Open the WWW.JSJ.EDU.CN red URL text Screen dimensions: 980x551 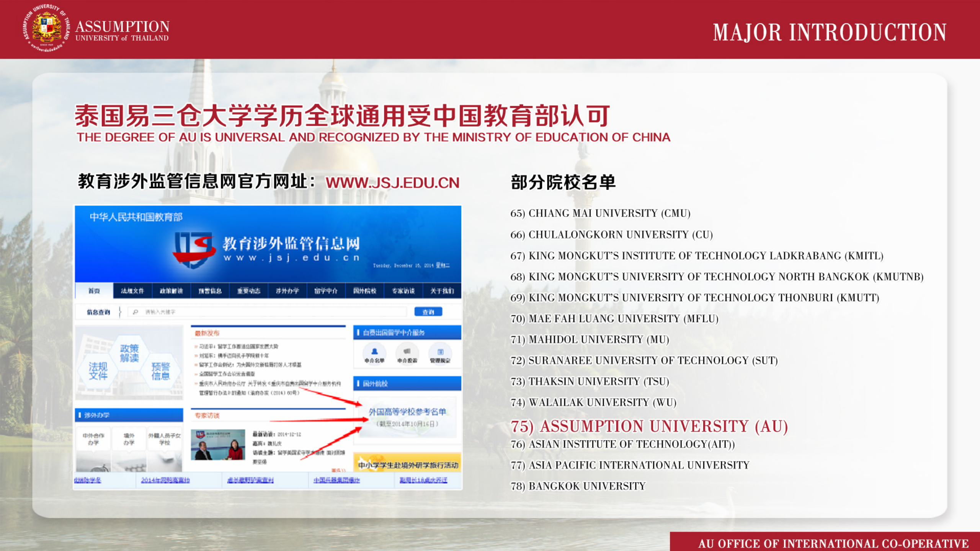coord(392,183)
